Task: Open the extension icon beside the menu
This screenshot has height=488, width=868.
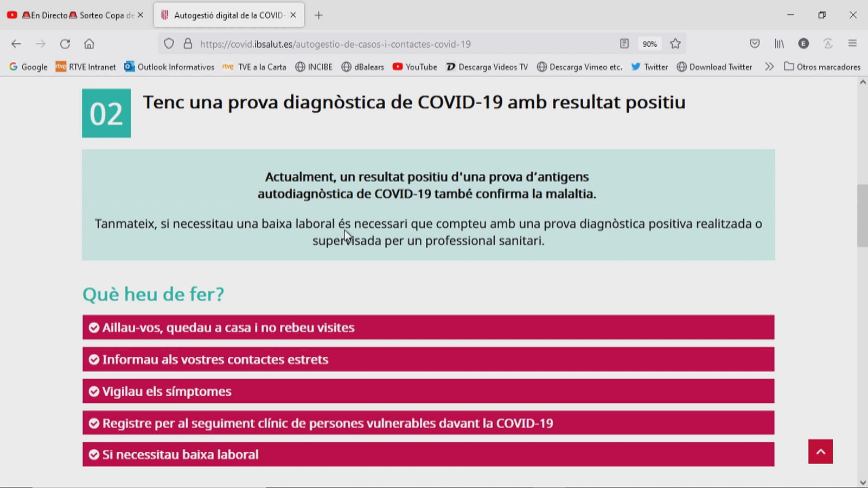Action: [x=828, y=44]
